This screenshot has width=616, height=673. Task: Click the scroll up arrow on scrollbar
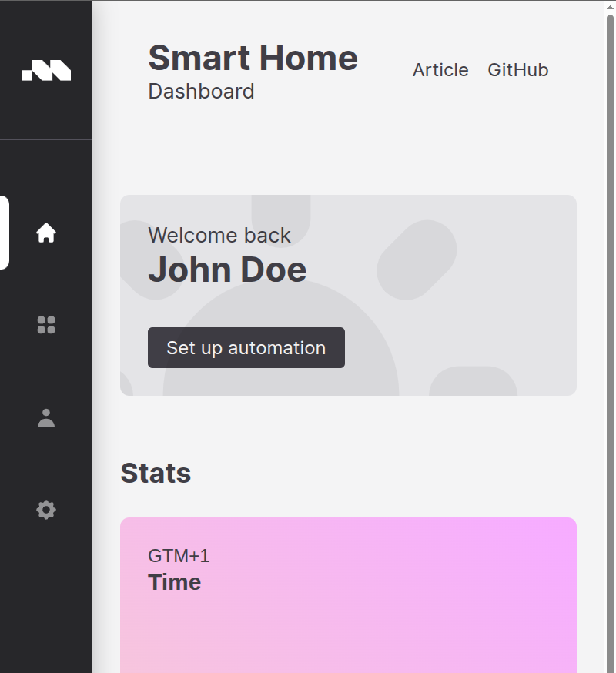tap(610, 7)
